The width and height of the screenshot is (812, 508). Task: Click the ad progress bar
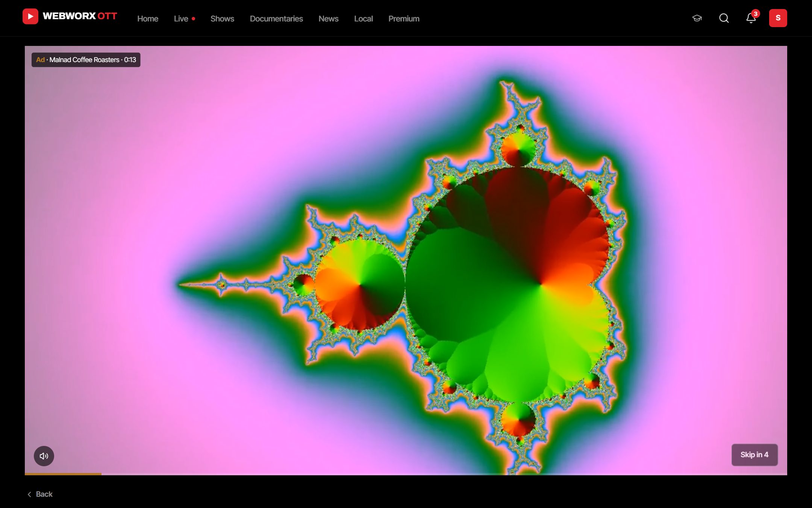click(x=406, y=474)
